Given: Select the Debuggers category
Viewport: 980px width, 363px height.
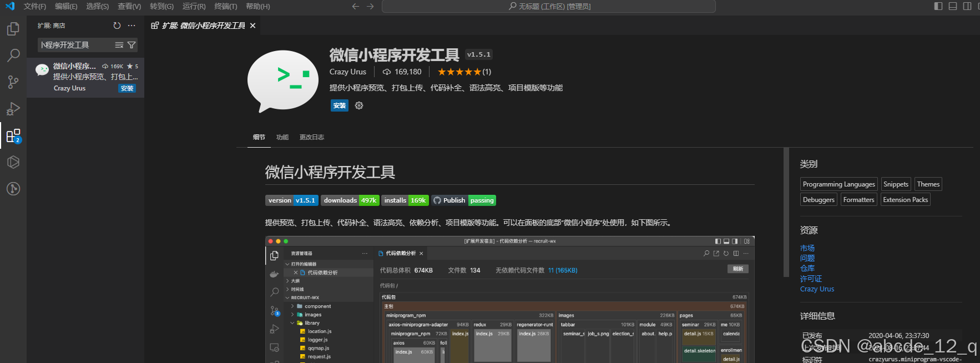Looking at the screenshot, I should click(x=819, y=200).
